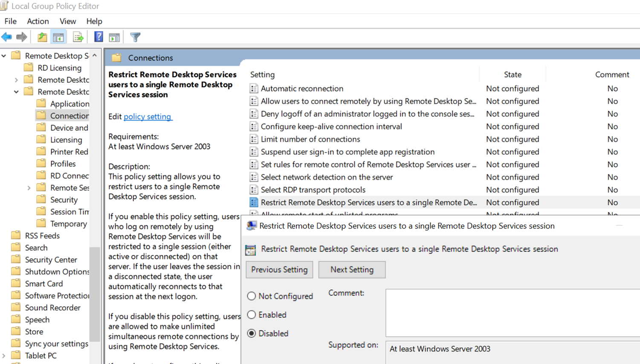Viewport: 640px width, 364px height.
Task: Click folder icon of RD Licensing
Action: pyautogui.click(x=29, y=67)
